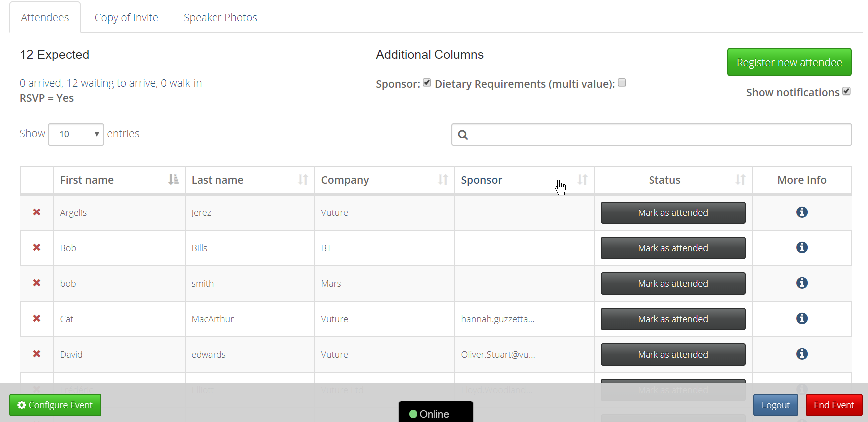Viewport: 868px width, 422px height.
Task: Click into the attendee search field
Action: (x=651, y=134)
